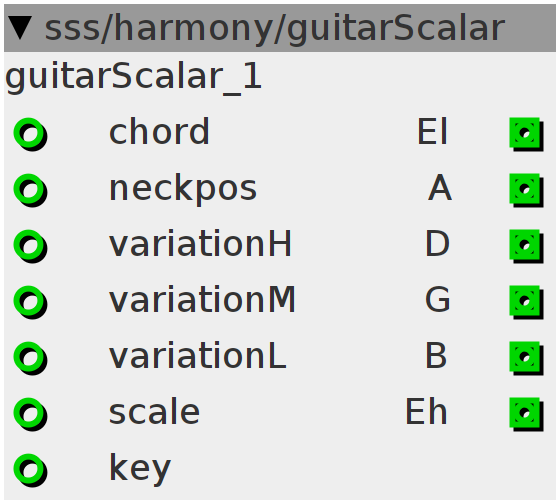
Task: Click the scale inlet circle
Action: point(30,414)
